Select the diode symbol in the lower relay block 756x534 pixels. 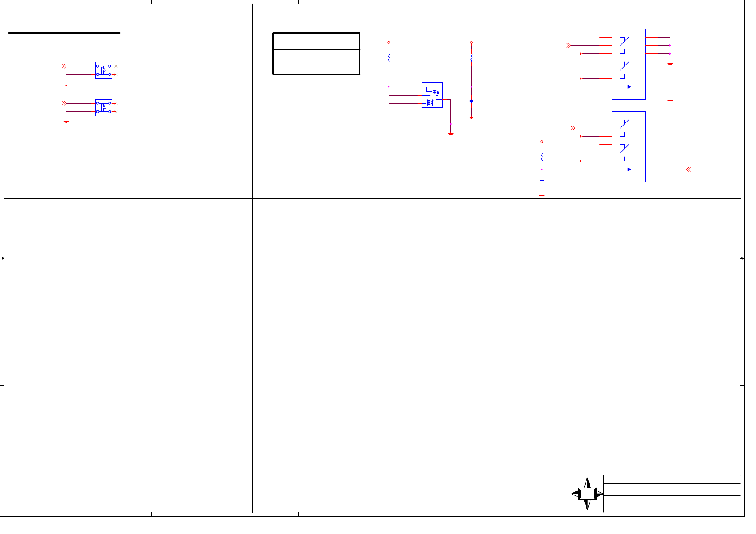pos(629,169)
